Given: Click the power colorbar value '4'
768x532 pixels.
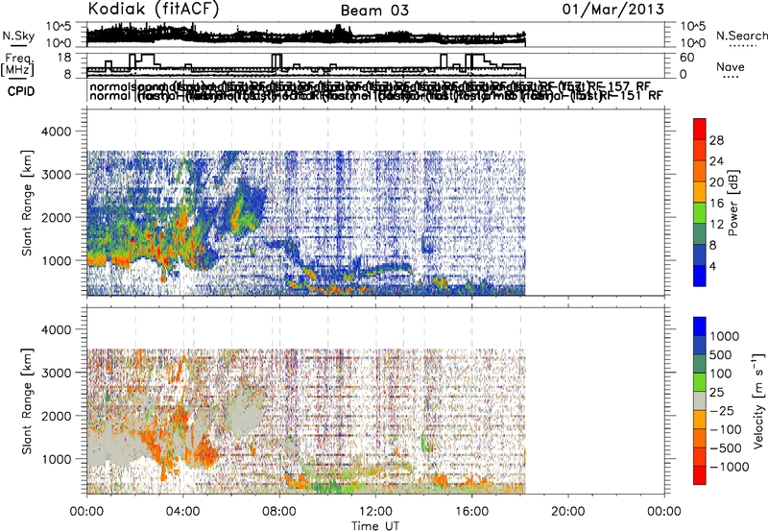Looking at the screenshot, I should point(712,266).
